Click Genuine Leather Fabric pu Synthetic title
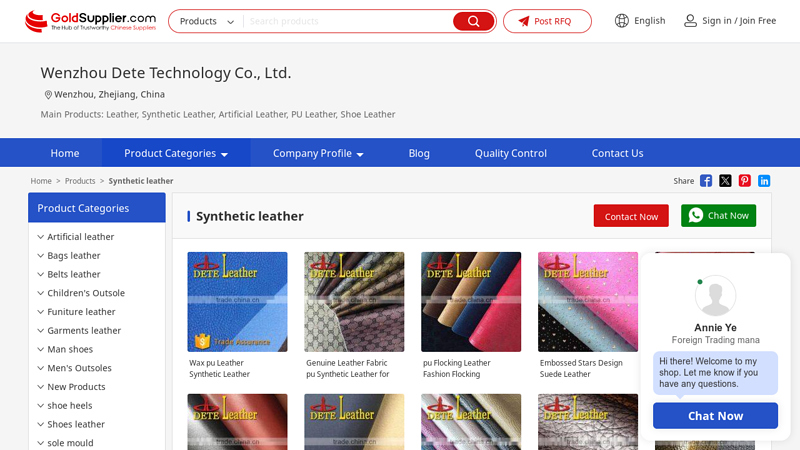The image size is (800, 450). click(x=347, y=368)
